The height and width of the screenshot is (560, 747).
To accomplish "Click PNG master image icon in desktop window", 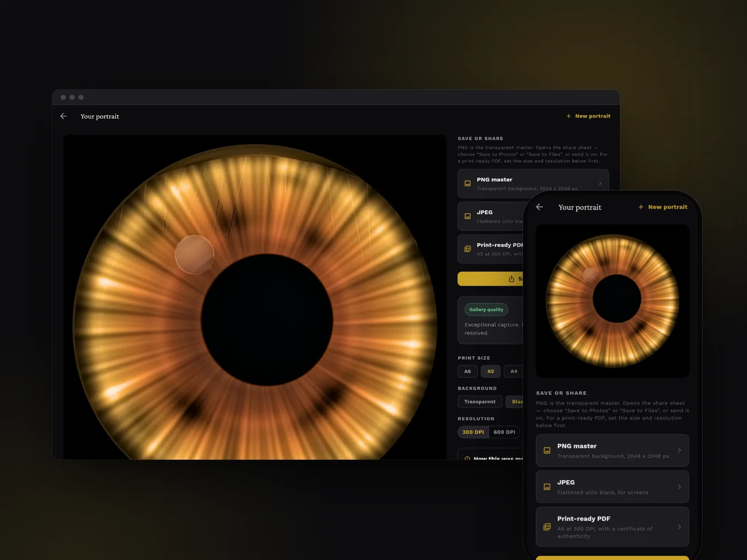I will 467,184.
